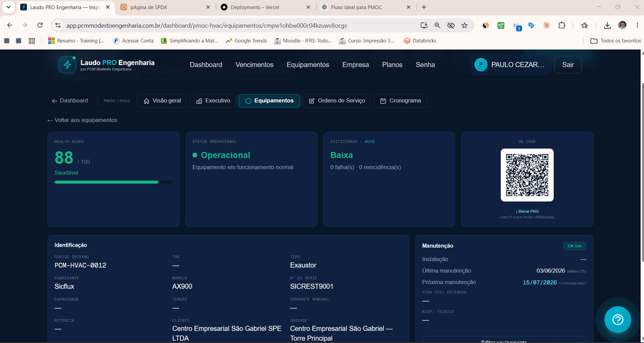The width and height of the screenshot is (644, 343).
Task: Click the Sair logout button
Action: click(568, 65)
